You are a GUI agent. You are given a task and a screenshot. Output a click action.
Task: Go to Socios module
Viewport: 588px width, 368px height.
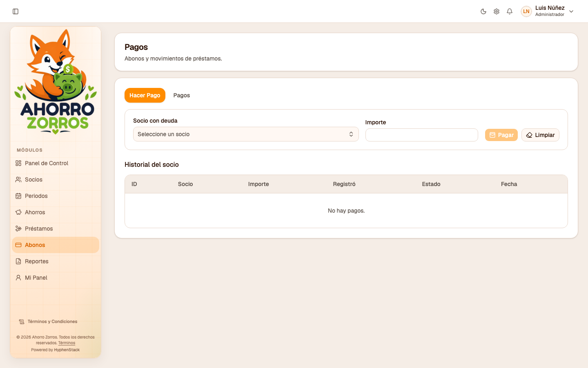[56, 180]
